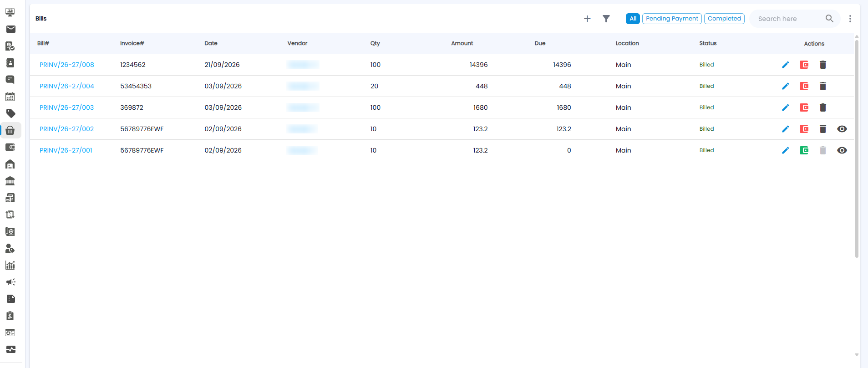Sort by Date column header
The width and height of the screenshot is (868, 368).
[x=211, y=43]
